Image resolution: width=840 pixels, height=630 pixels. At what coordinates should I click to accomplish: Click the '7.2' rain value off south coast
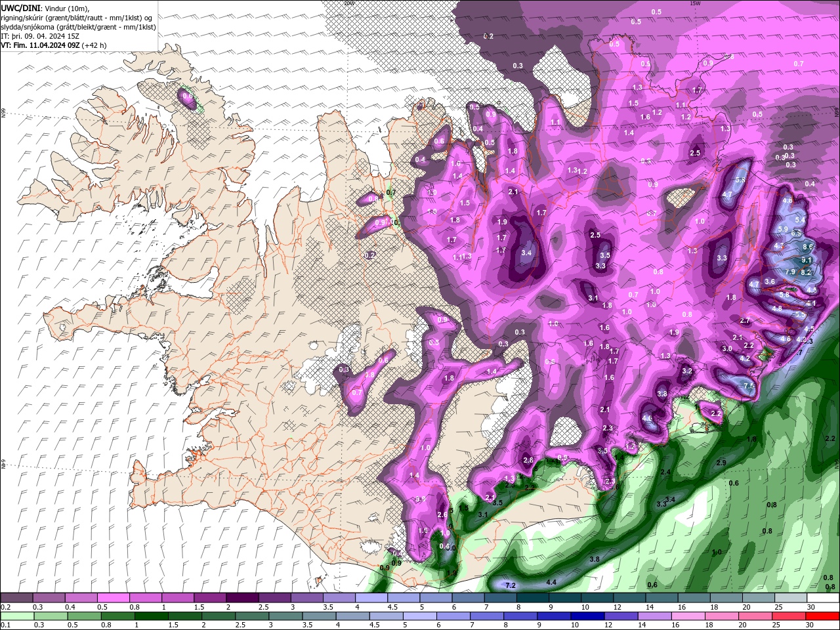pyautogui.click(x=511, y=585)
